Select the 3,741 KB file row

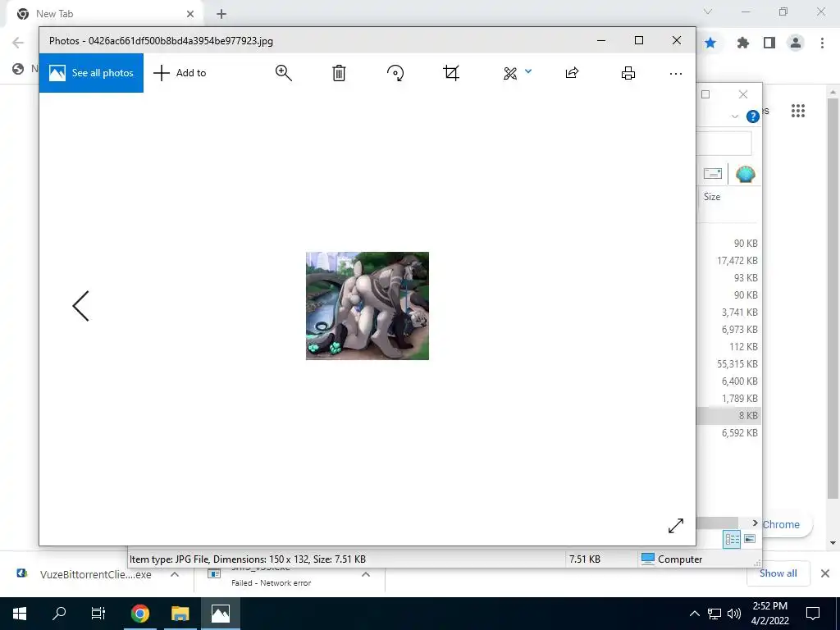(x=728, y=313)
